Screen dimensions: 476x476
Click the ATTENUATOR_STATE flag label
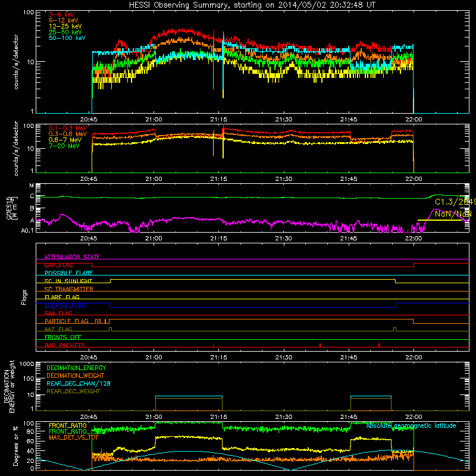pos(72,257)
